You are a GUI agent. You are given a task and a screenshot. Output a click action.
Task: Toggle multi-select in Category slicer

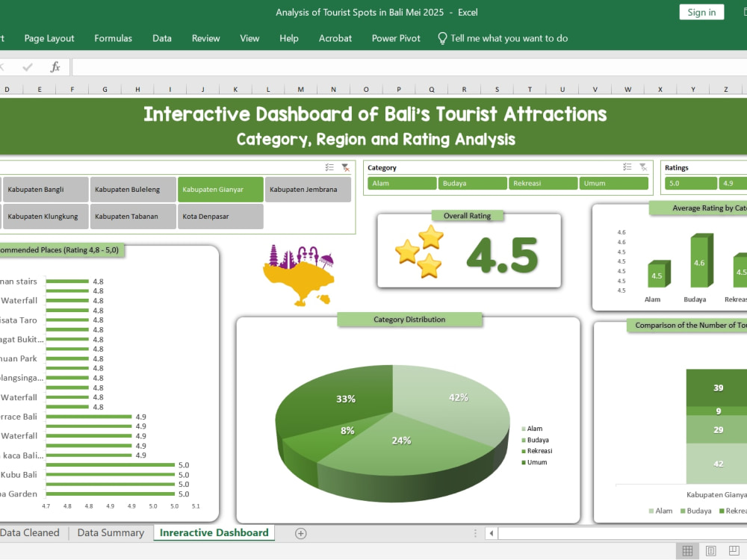[627, 167]
